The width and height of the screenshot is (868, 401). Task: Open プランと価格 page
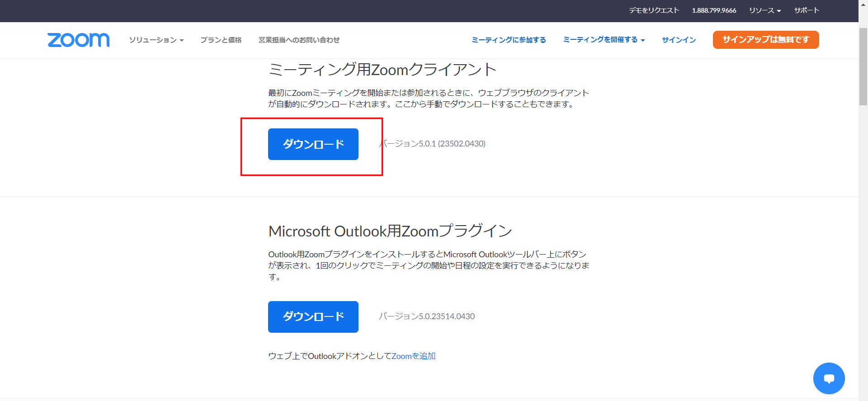coord(221,40)
